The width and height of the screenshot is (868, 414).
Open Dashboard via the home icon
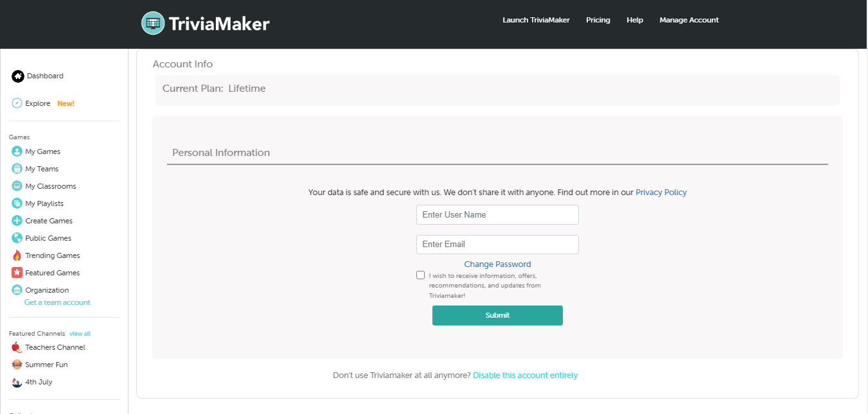(17, 76)
